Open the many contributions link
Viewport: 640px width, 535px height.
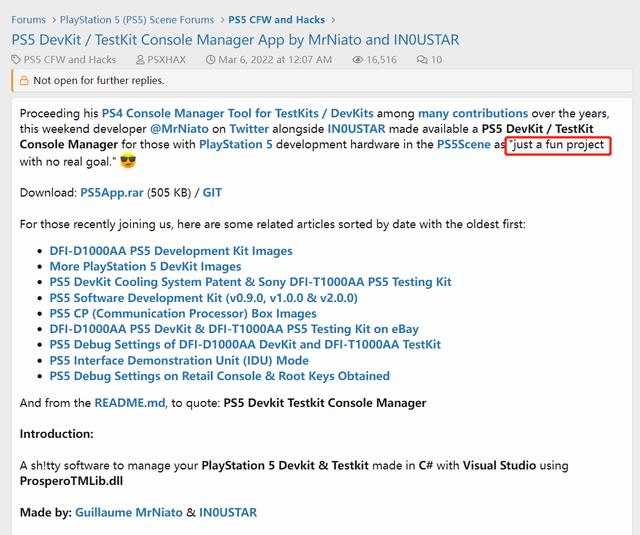473,113
